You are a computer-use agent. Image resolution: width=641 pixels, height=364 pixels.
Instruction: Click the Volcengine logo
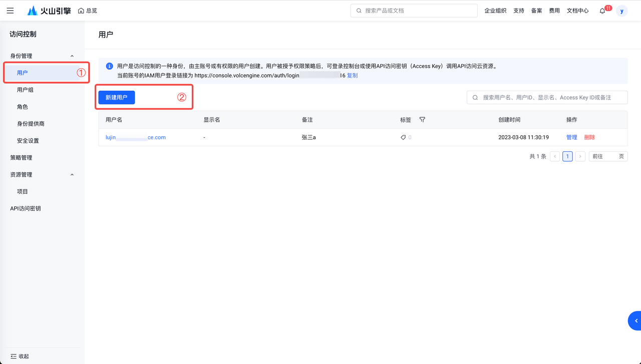tap(49, 11)
